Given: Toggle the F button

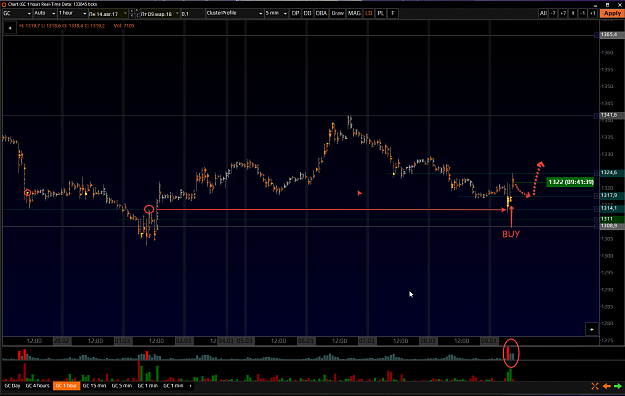Looking at the screenshot, I should tap(393, 13).
